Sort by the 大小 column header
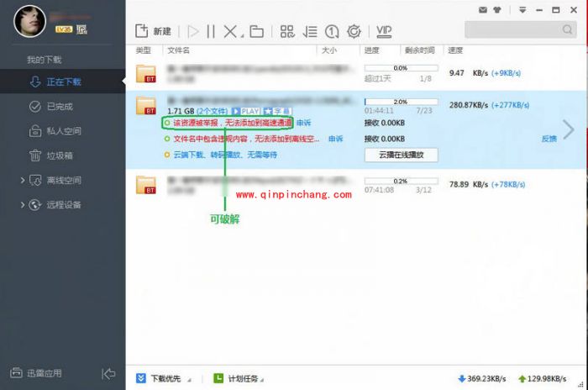Screen dimensions: 588x390 coord(329,50)
